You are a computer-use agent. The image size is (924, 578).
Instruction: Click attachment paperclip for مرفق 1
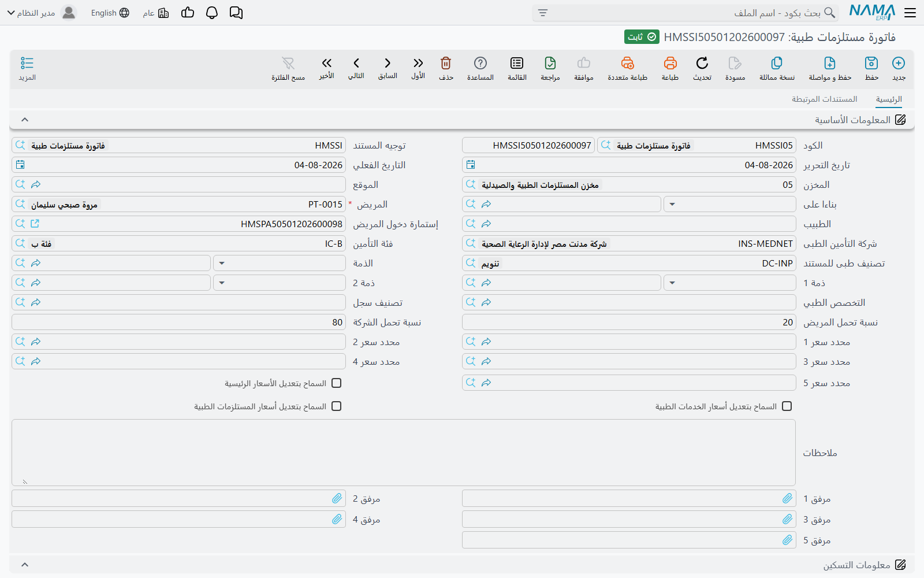[x=788, y=498]
